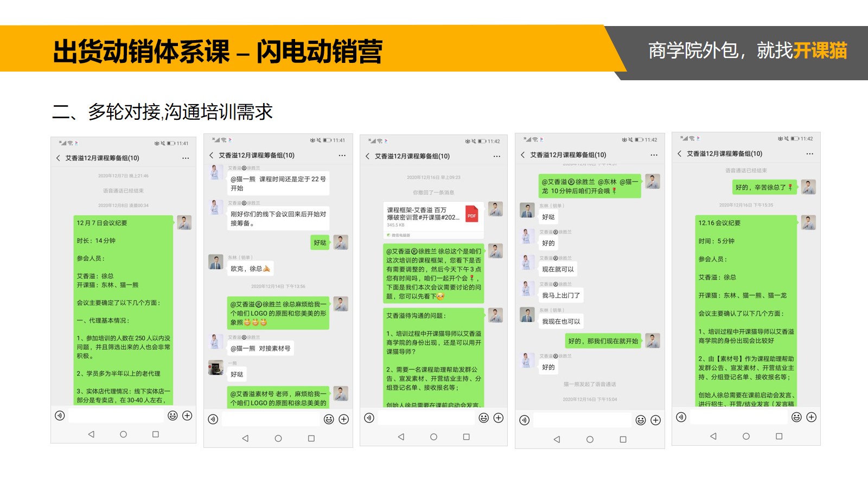This screenshot has width=868, height=488.
Task: Tap recent apps square in first phone screenshot
Action: [156, 434]
